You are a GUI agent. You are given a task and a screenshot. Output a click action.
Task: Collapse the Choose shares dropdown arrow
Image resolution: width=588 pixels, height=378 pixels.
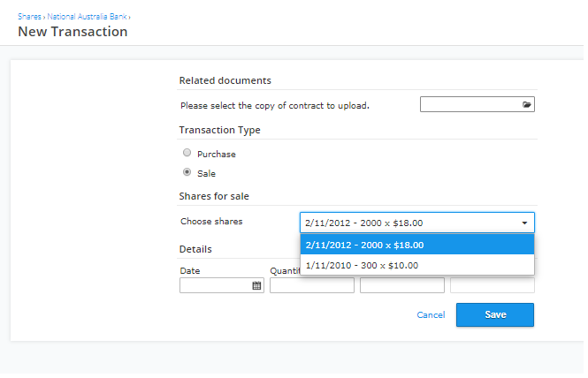pos(524,223)
